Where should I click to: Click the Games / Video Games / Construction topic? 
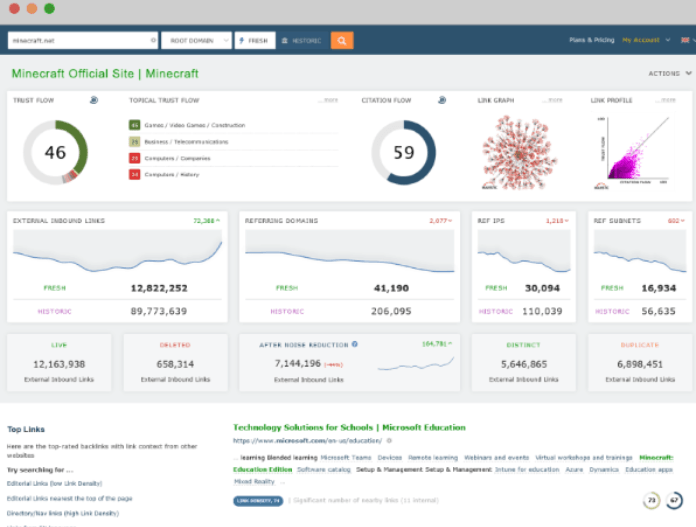195,125
